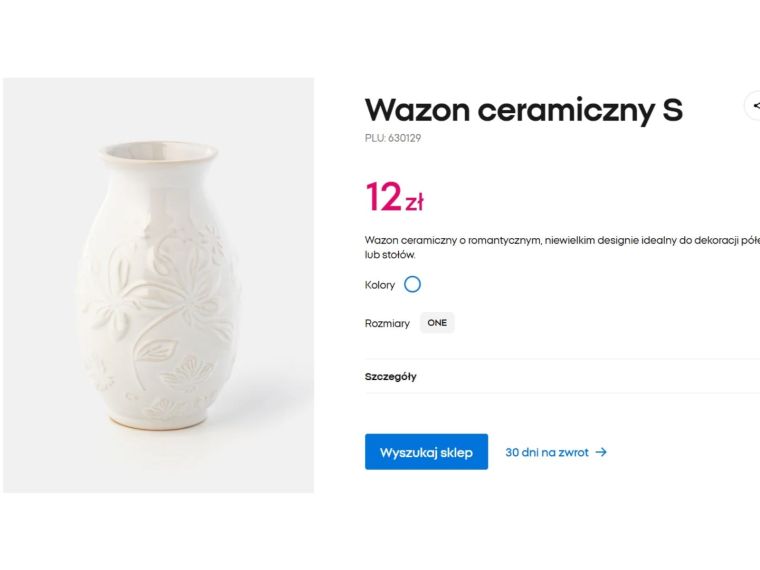Click the share icon beside product title
The width and height of the screenshot is (760, 570).
[754, 106]
